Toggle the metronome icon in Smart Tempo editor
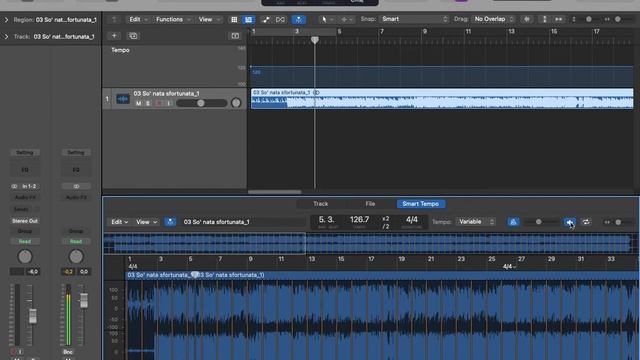The height and width of the screenshot is (360, 640). 513,222
